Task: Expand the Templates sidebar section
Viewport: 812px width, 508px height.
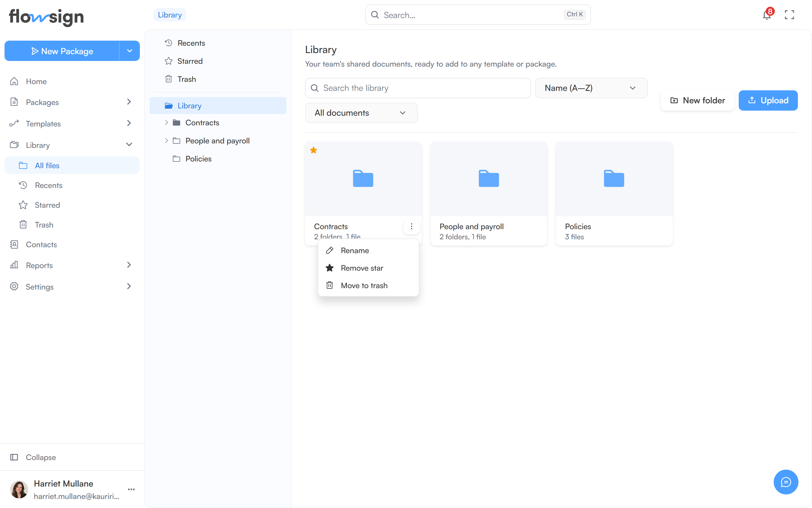Action: point(129,123)
